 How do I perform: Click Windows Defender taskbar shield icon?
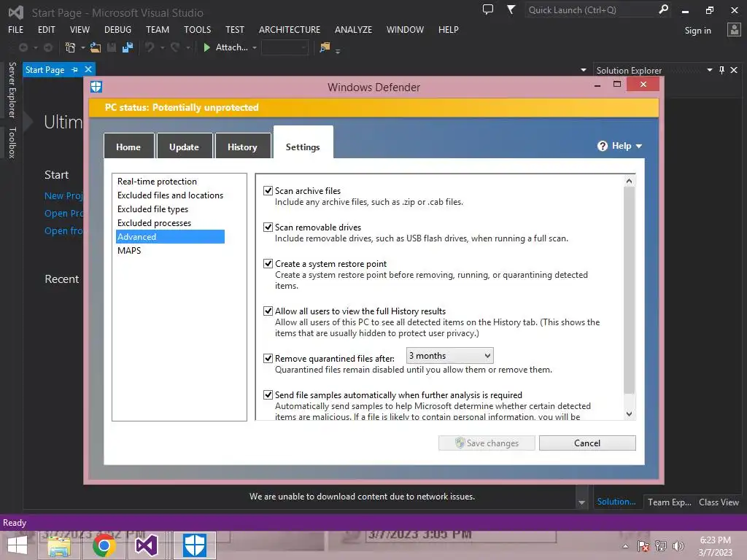pyautogui.click(x=194, y=545)
